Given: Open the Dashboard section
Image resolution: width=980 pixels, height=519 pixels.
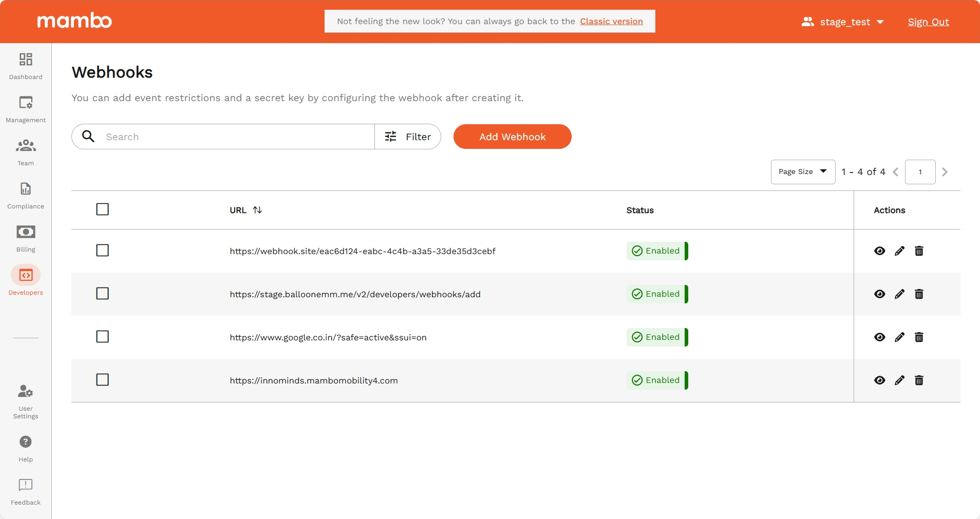Looking at the screenshot, I should 25,66.
